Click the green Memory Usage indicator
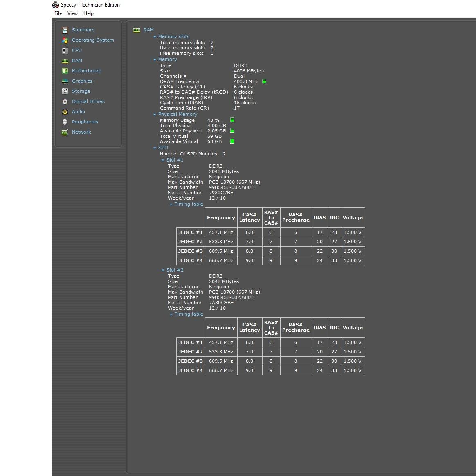Image resolution: width=476 pixels, height=476 pixels. [232, 120]
